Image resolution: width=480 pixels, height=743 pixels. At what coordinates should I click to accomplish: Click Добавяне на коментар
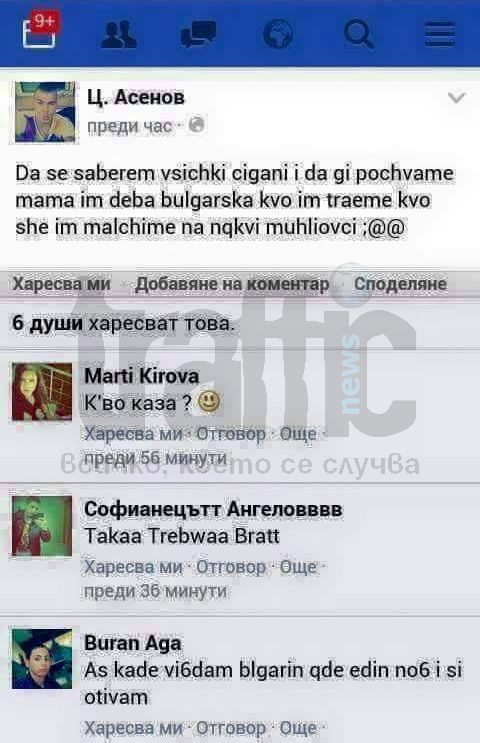(232, 284)
